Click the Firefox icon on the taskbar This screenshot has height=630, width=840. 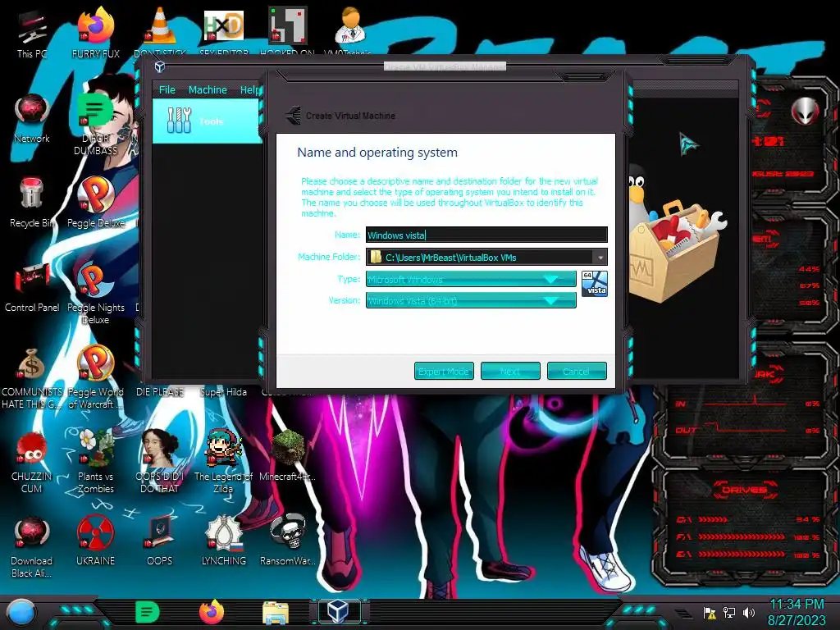coord(212,612)
